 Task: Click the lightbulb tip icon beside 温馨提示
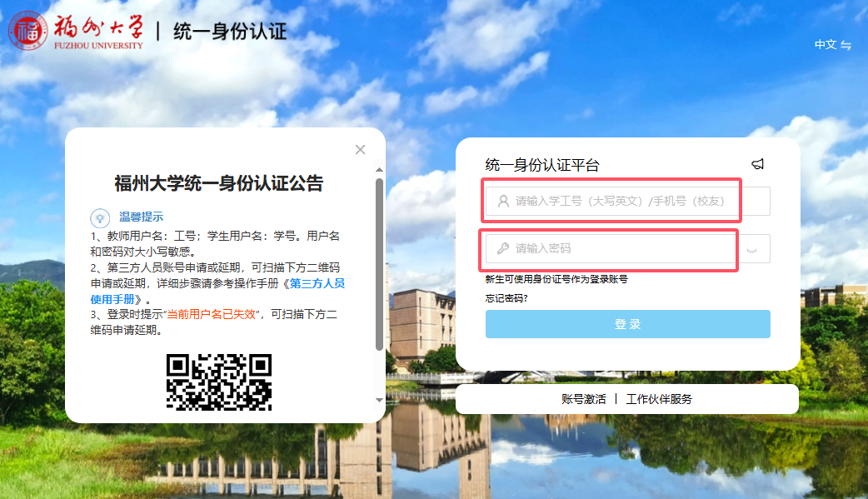(100, 217)
